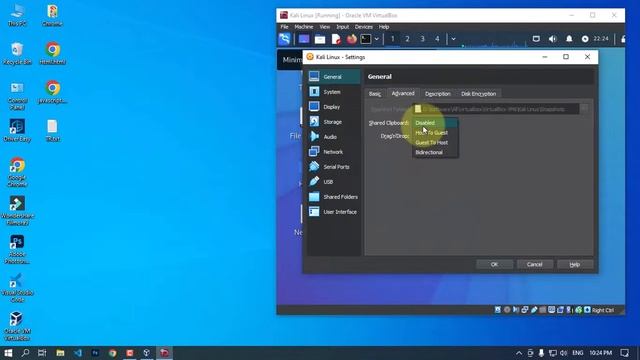Select Bidirectional clipboard option
640x360 pixels.
tap(436, 152)
